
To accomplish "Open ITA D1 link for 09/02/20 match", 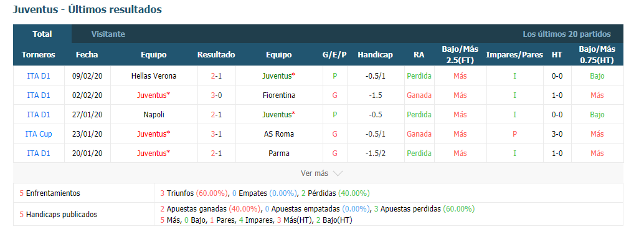I will 39,76.
